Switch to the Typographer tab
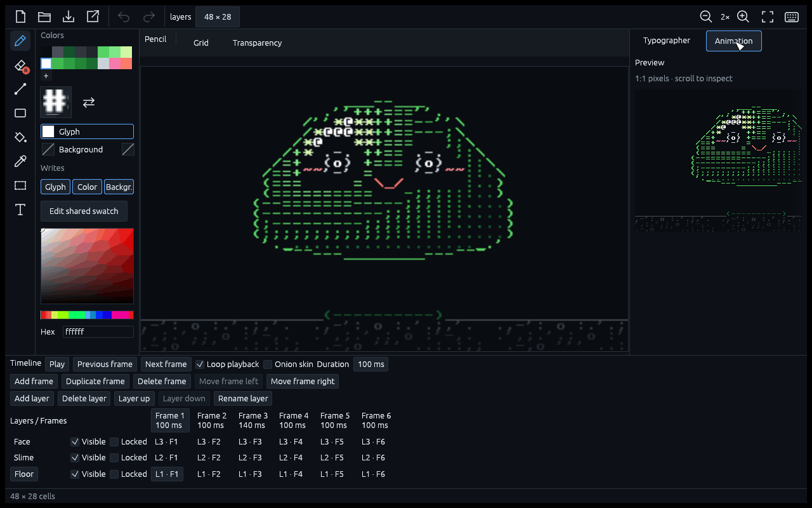Image resolution: width=812 pixels, height=508 pixels. pyautogui.click(x=666, y=41)
